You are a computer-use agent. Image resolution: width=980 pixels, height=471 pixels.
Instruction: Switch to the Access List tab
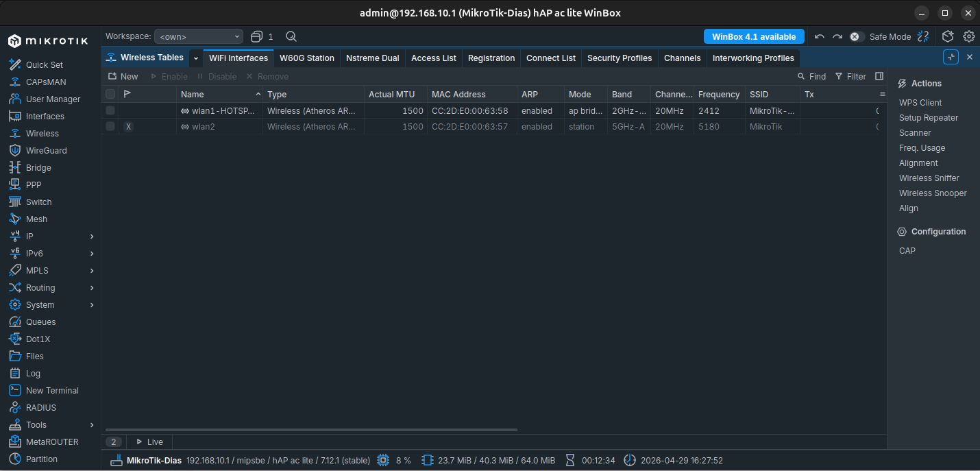(434, 58)
